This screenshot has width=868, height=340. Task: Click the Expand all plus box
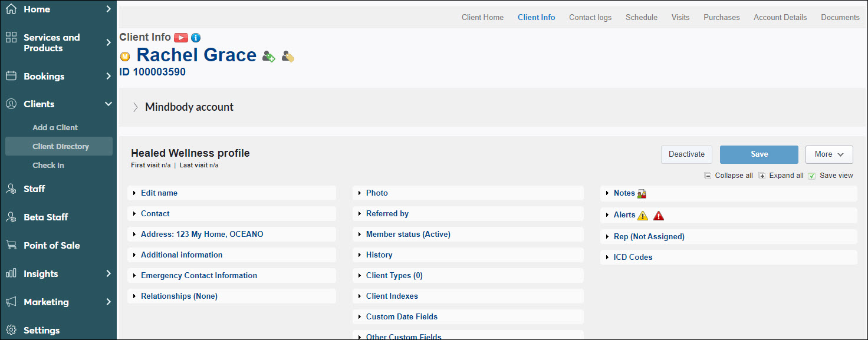pos(762,176)
